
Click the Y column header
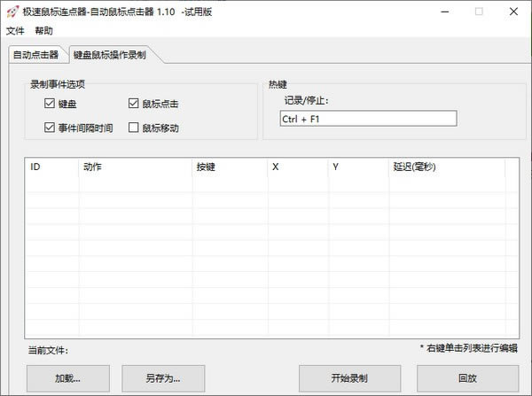point(357,167)
